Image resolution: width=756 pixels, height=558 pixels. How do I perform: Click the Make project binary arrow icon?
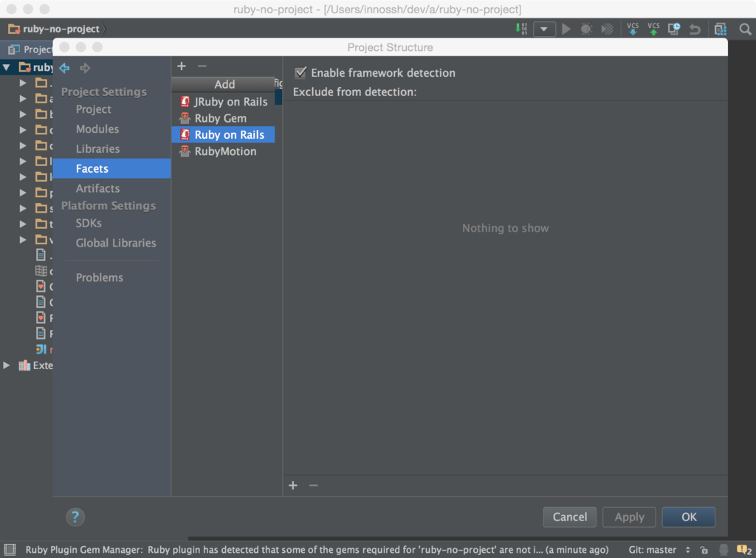(x=521, y=29)
